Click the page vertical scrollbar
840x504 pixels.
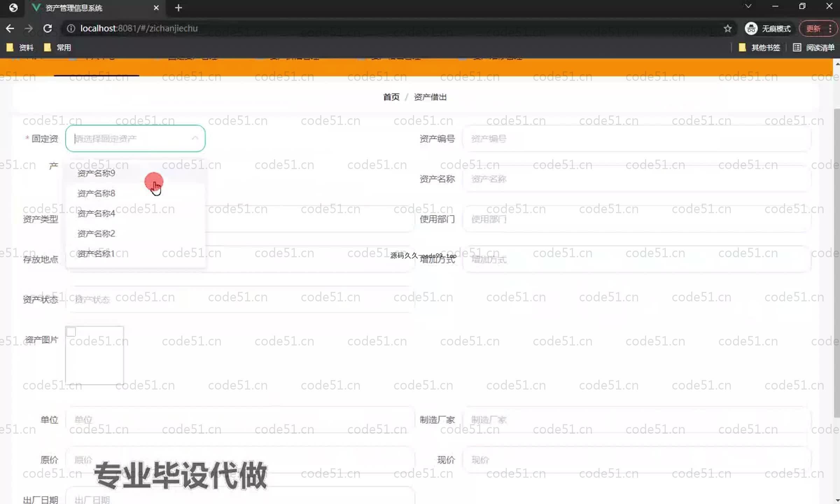836,262
